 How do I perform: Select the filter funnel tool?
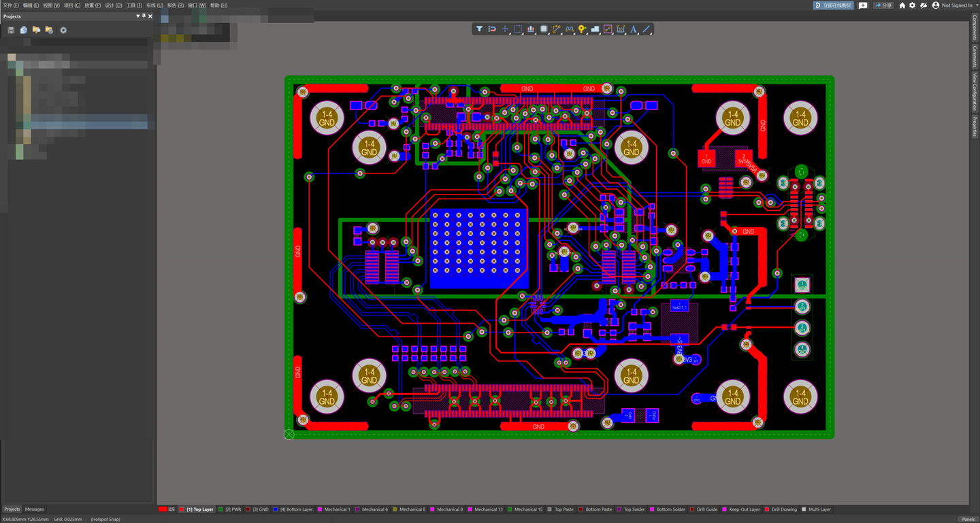tap(479, 29)
